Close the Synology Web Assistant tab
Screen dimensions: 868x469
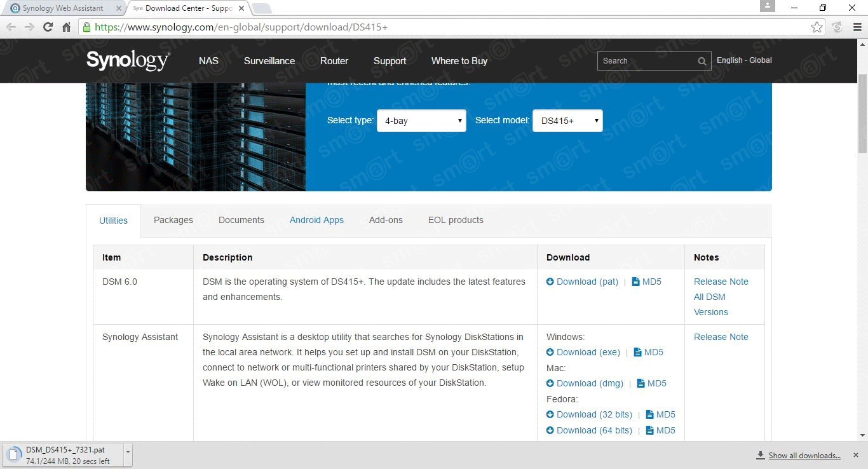click(x=118, y=8)
